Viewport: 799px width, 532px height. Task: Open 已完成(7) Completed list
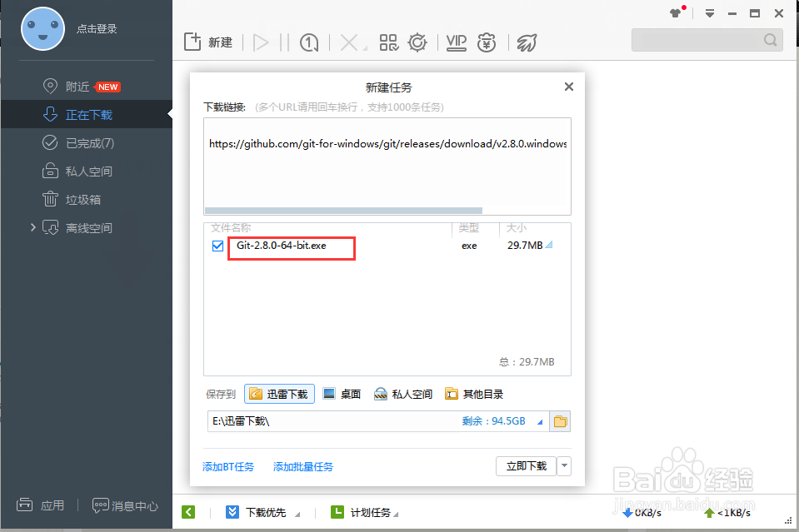click(78, 143)
